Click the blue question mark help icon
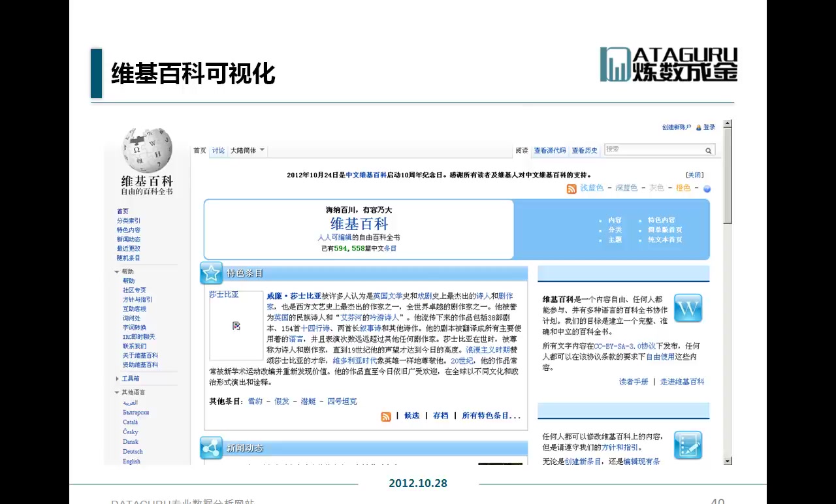 click(x=707, y=189)
